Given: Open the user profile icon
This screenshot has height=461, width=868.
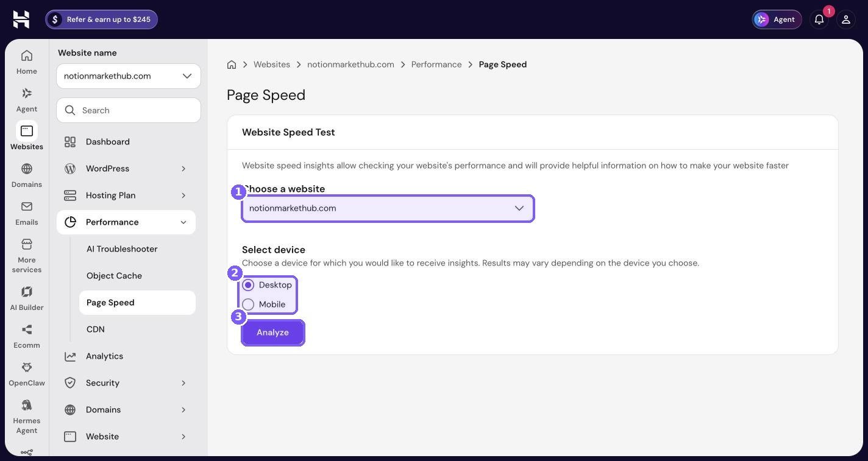Looking at the screenshot, I should tap(846, 19).
